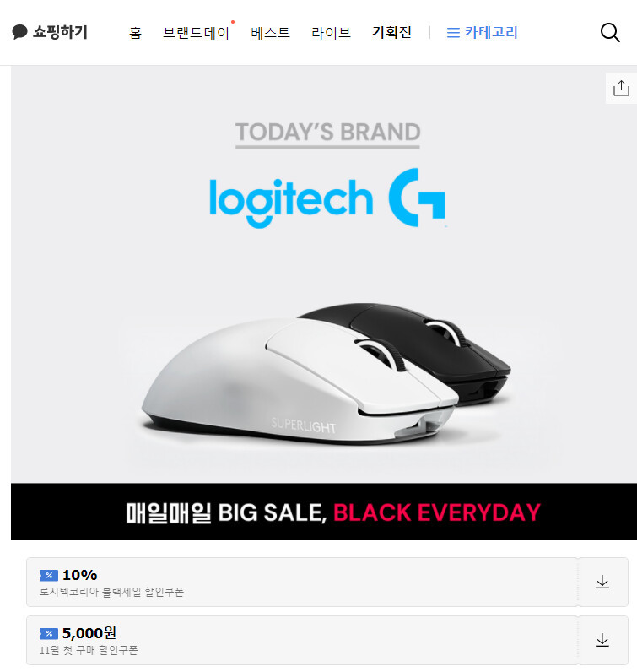
Task: Click the percent tag icon on 5,000원 coupon
Action: click(48, 633)
